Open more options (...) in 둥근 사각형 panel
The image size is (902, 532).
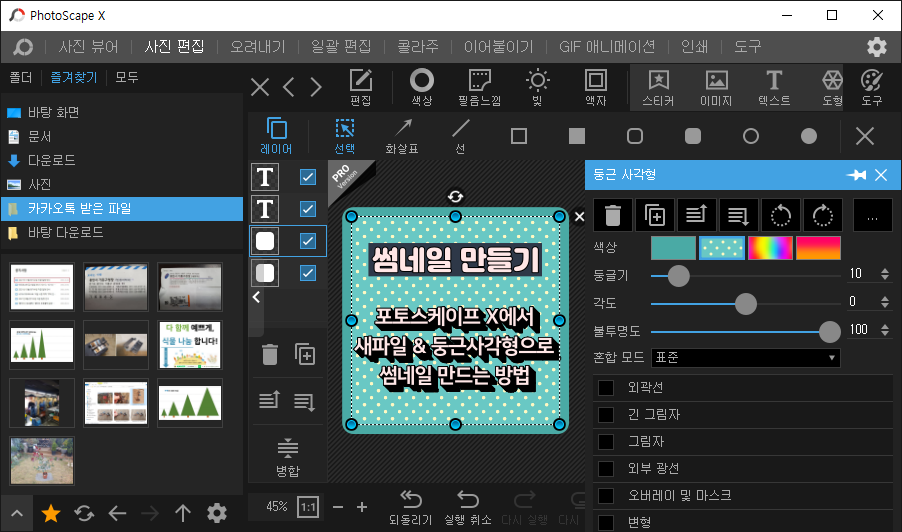click(873, 215)
